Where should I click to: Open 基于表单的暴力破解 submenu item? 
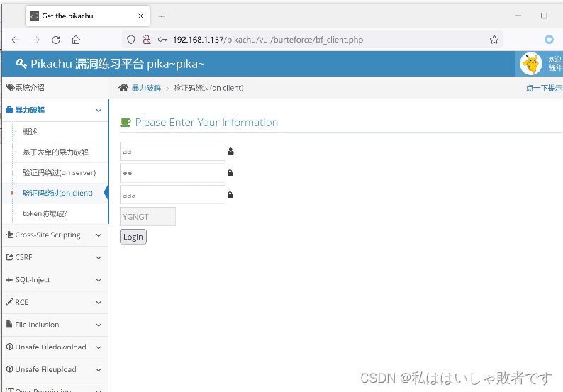pyautogui.click(x=55, y=152)
